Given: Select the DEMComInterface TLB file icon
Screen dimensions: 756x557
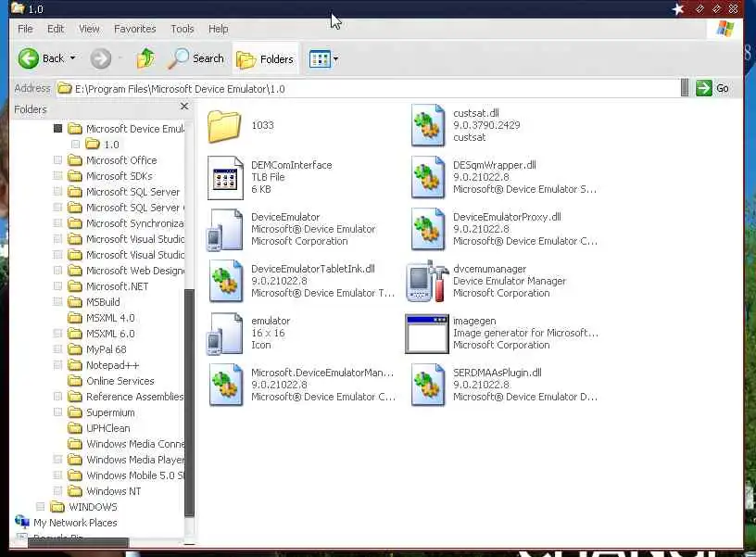Looking at the screenshot, I should coord(225,177).
